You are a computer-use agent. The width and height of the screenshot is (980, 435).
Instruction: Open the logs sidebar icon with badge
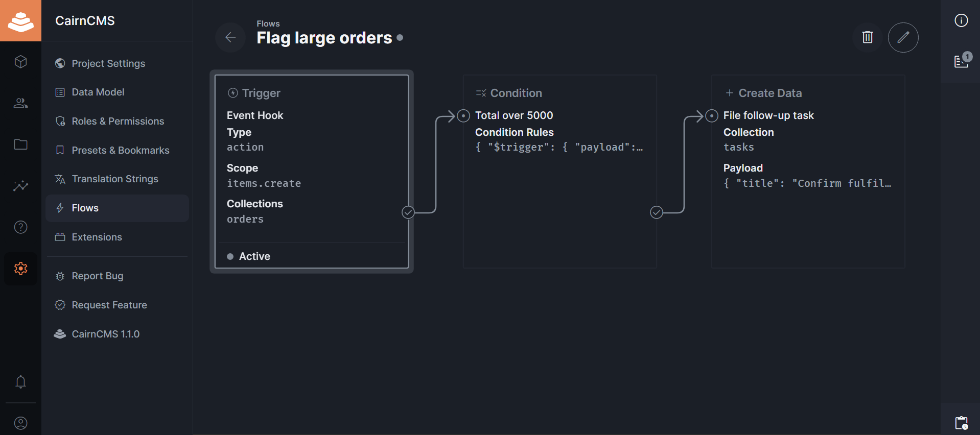pyautogui.click(x=961, y=61)
